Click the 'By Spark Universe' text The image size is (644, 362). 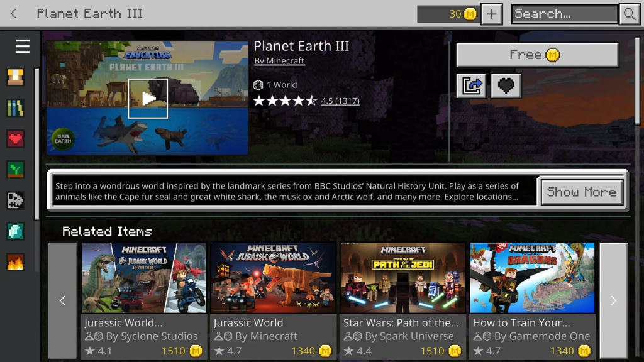[409, 336]
